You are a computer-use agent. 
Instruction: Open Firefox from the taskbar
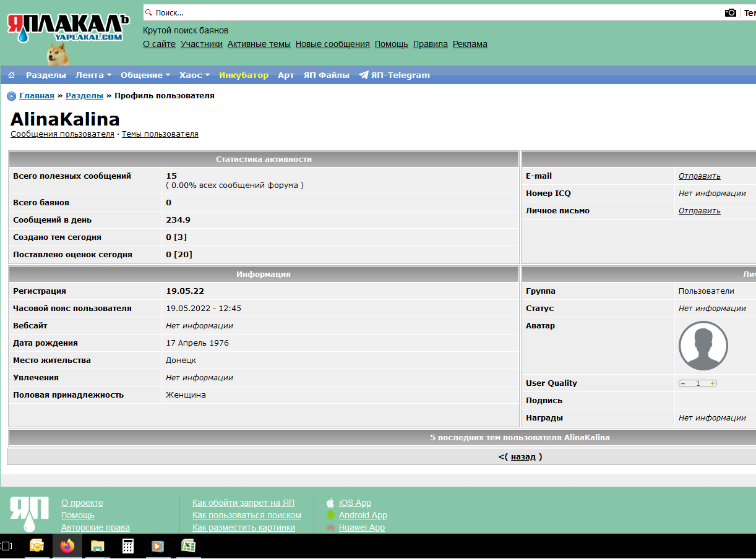tap(67, 546)
